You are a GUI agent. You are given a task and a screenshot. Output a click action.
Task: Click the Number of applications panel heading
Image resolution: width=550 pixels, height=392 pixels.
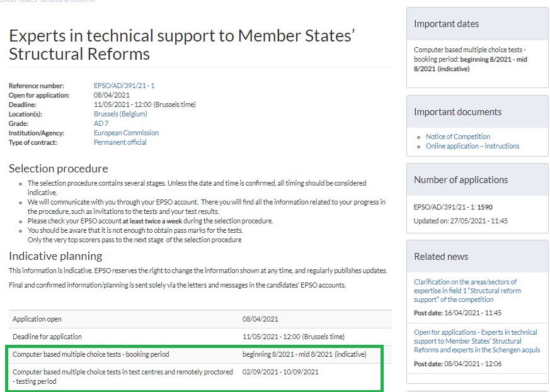tap(461, 180)
